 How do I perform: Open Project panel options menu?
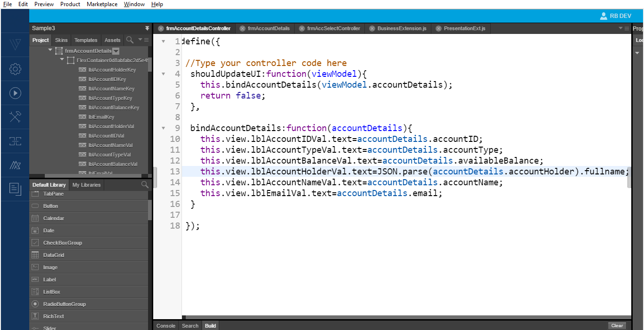tap(144, 40)
